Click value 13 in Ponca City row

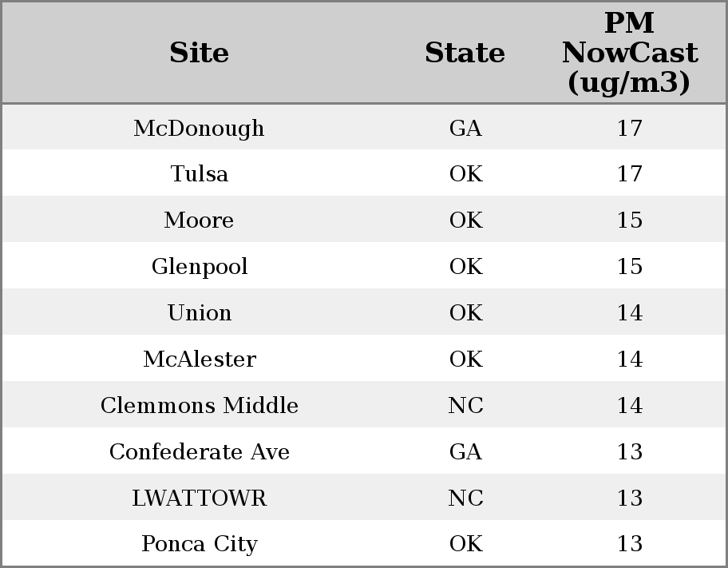(x=630, y=544)
